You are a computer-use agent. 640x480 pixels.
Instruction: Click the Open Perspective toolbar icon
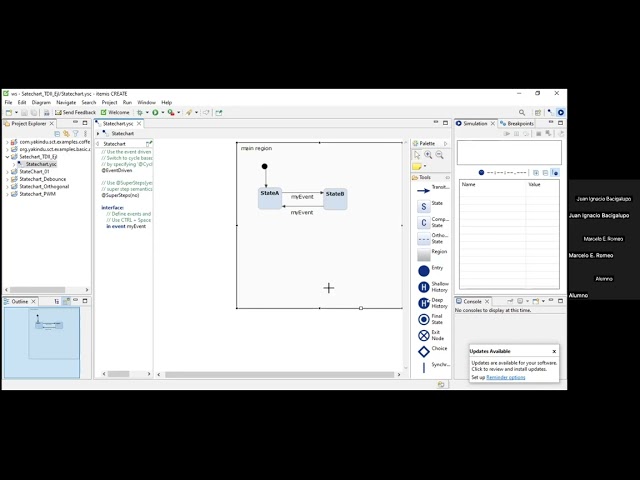click(538, 113)
